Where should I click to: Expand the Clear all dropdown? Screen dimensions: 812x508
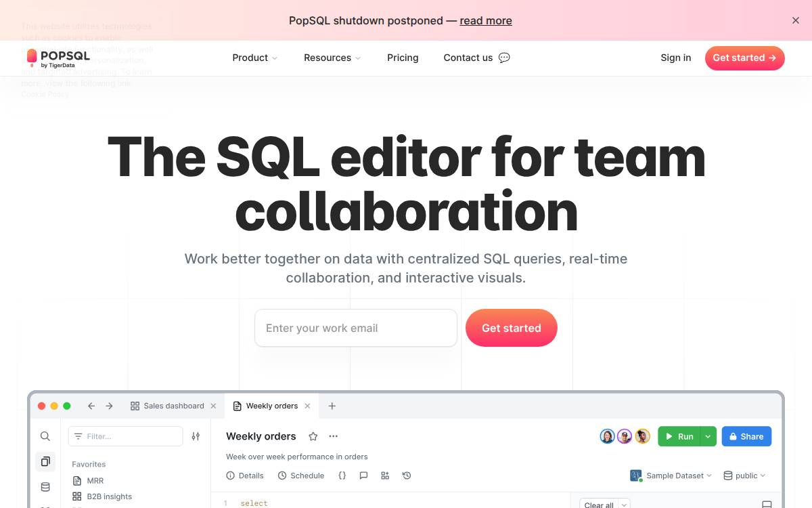[625, 505]
